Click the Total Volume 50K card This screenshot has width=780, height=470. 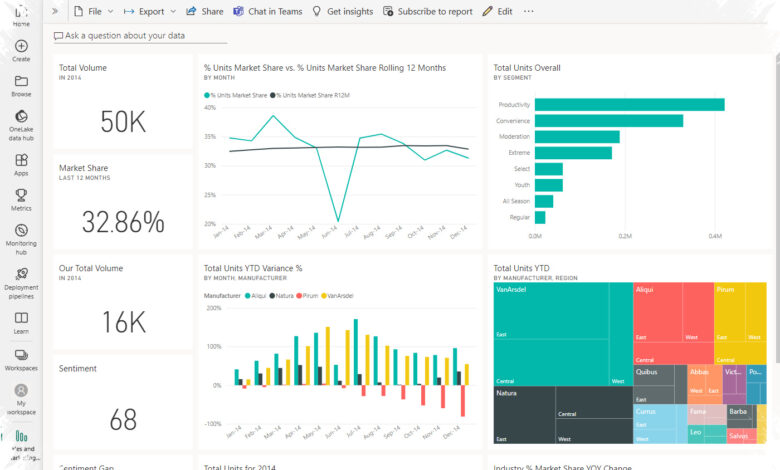[x=123, y=102]
